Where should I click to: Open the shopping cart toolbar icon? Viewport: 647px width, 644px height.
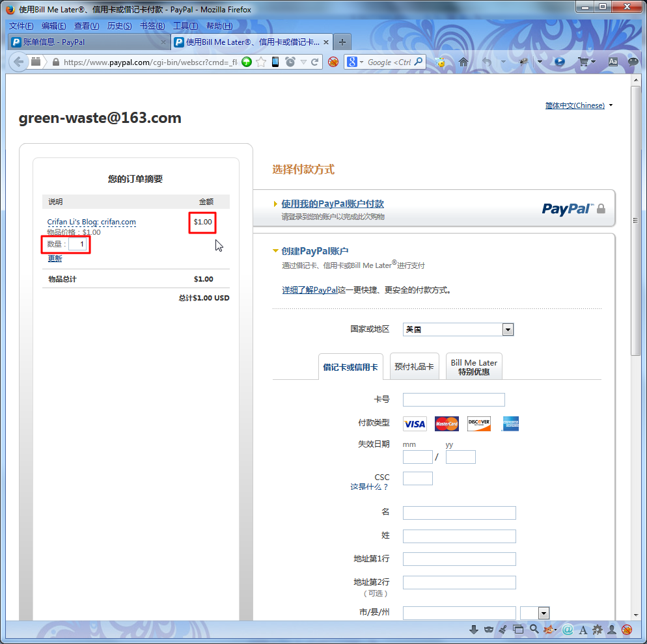(583, 62)
